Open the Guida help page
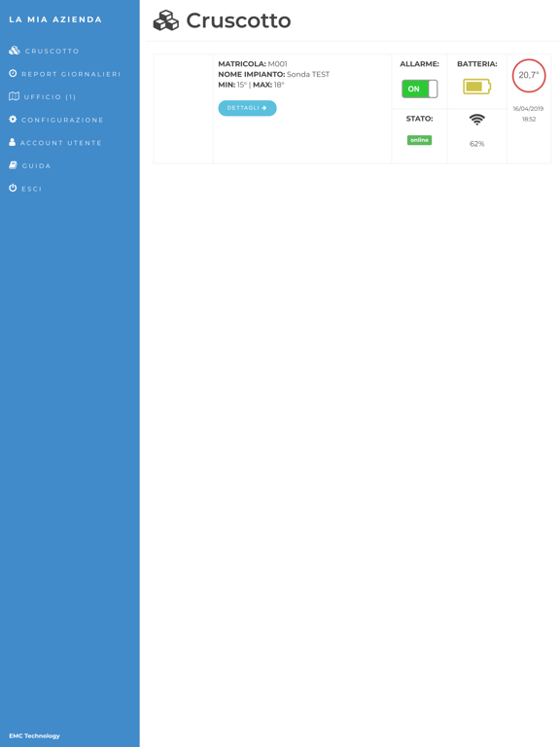 click(30, 165)
